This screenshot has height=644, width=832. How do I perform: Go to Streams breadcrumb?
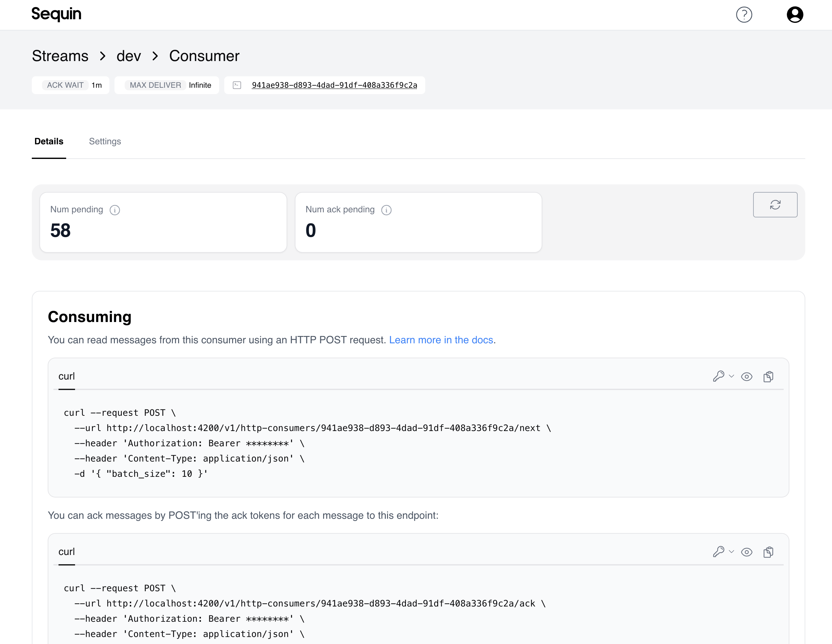[60, 56]
